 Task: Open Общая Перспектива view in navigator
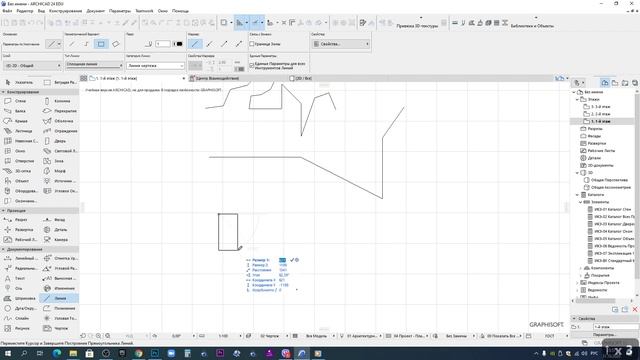click(x=609, y=180)
